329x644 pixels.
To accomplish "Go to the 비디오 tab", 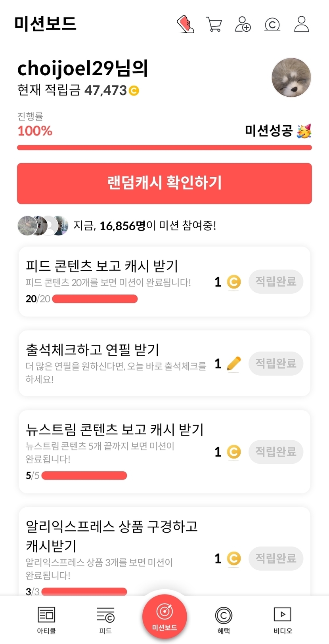I will click(283, 620).
